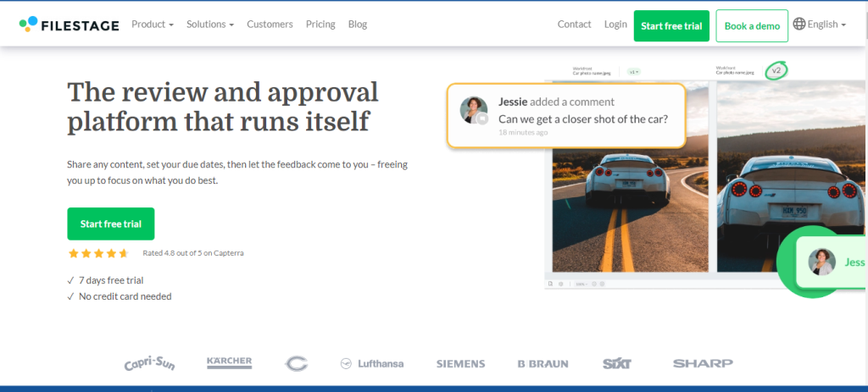Open the English language dropdown
Screen dimensions: 868x392
(826, 25)
